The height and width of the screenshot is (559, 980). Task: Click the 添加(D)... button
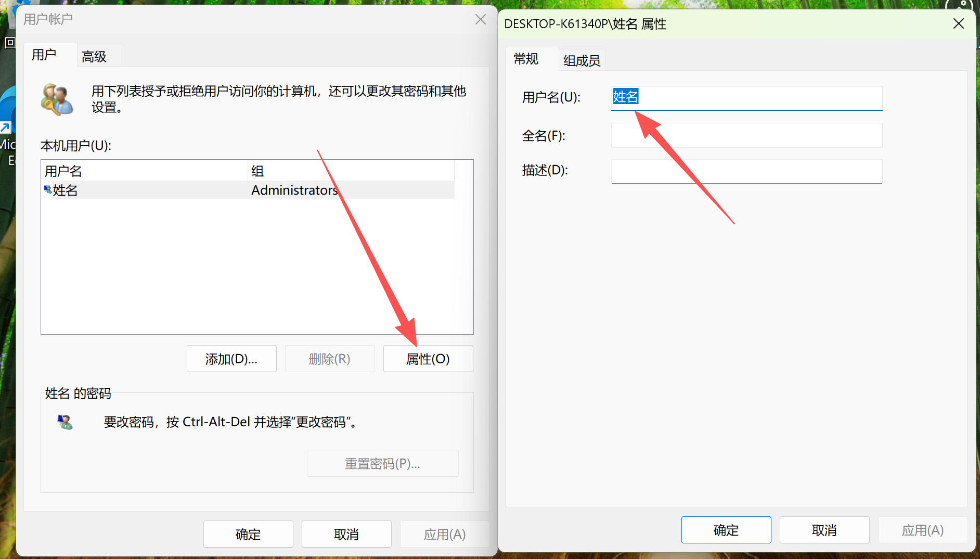click(231, 359)
